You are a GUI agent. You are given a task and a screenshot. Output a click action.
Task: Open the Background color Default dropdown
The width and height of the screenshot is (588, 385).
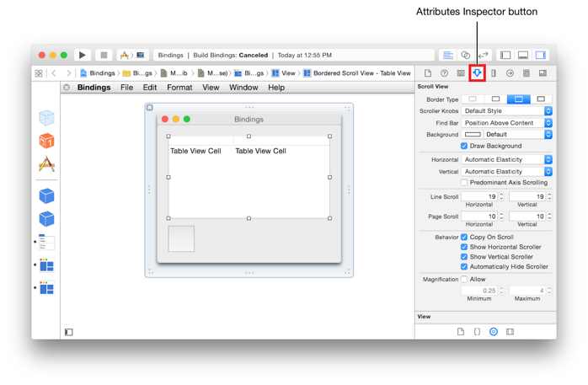(517, 134)
